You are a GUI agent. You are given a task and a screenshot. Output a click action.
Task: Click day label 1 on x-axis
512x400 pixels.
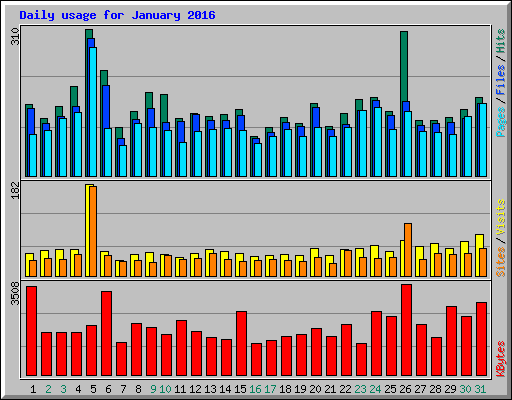[x=33, y=389]
